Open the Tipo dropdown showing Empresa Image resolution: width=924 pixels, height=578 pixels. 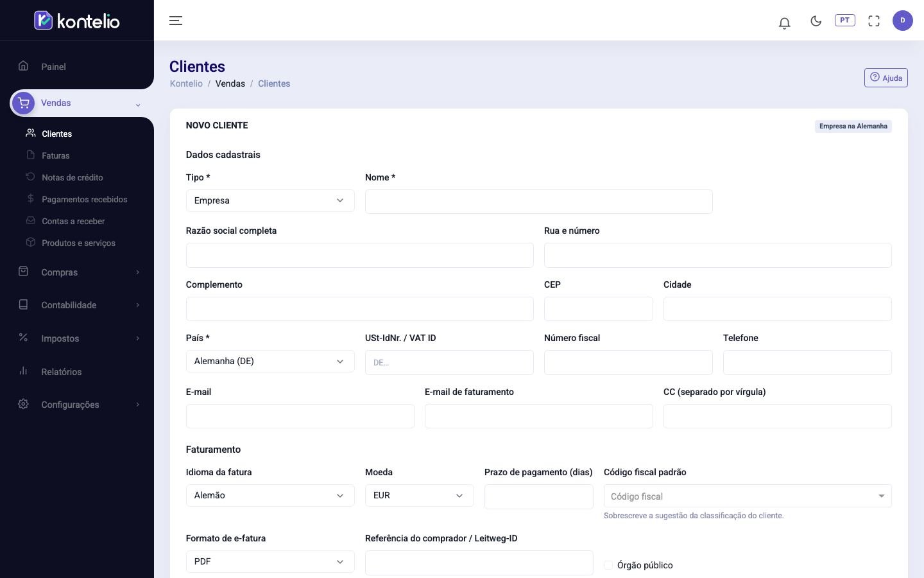click(270, 200)
